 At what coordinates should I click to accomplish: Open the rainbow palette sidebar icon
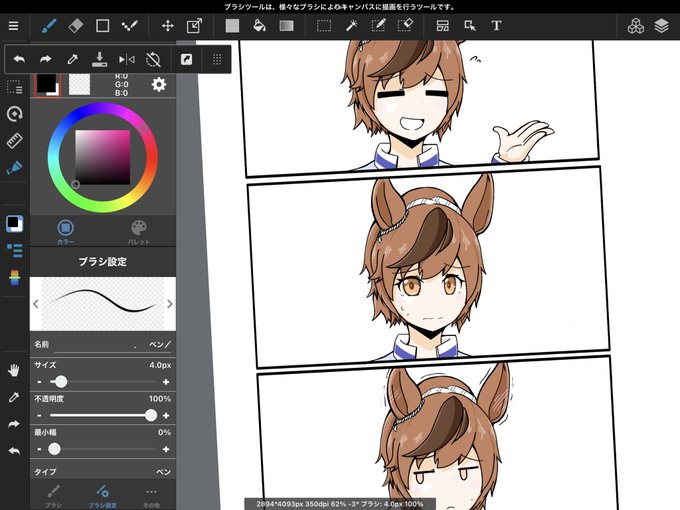[14, 278]
